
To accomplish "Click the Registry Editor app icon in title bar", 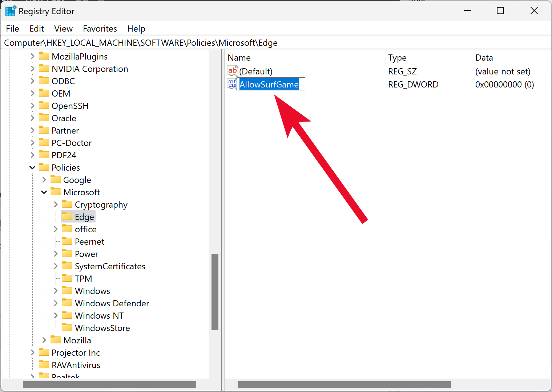I will 11,11.
